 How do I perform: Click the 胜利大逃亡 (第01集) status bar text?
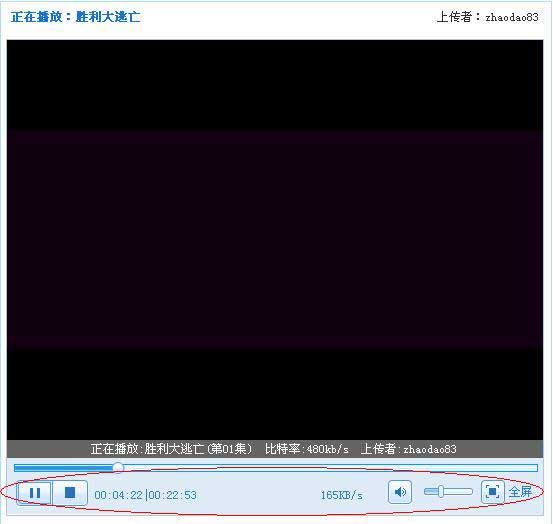[x=199, y=449]
